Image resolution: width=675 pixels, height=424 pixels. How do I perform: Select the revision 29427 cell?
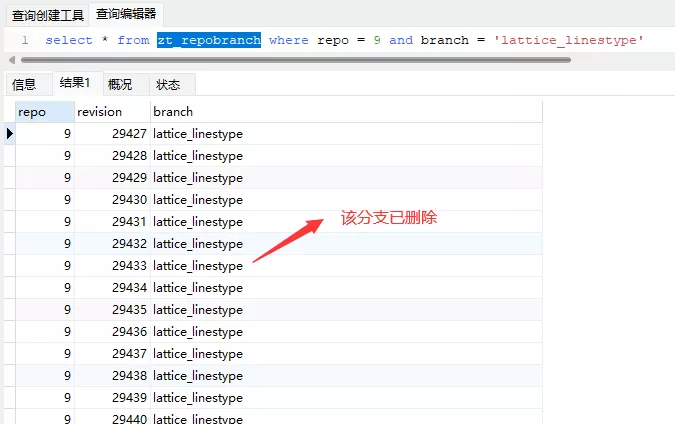click(x=112, y=134)
